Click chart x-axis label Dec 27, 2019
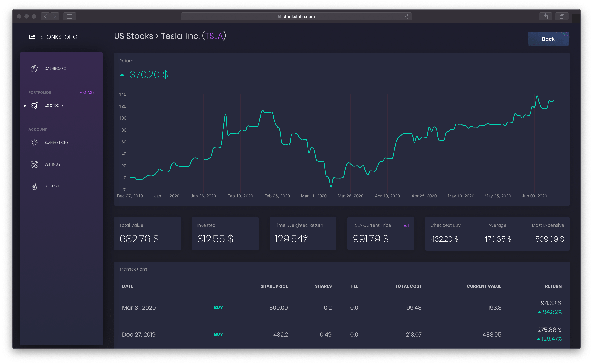This screenshot has width=593, height=364. click(130, 196)
